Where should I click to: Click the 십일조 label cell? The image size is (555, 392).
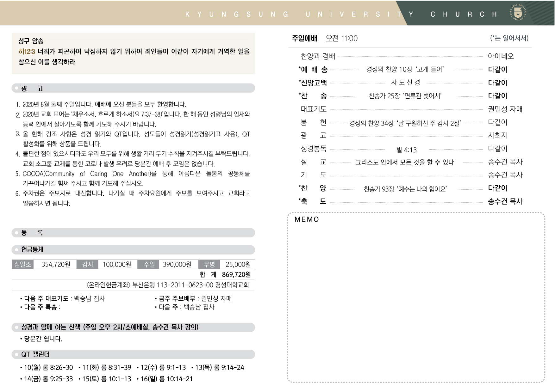23,264
